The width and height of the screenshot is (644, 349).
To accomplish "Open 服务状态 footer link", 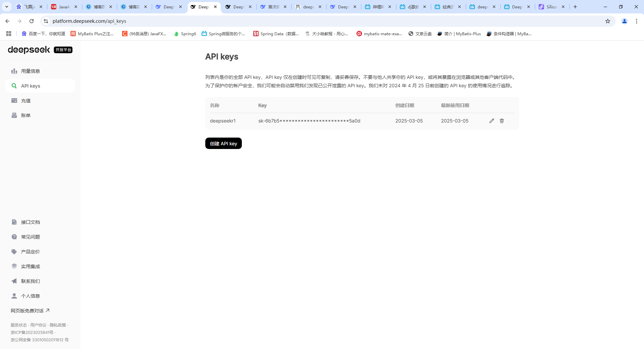I will click(18, 325).
